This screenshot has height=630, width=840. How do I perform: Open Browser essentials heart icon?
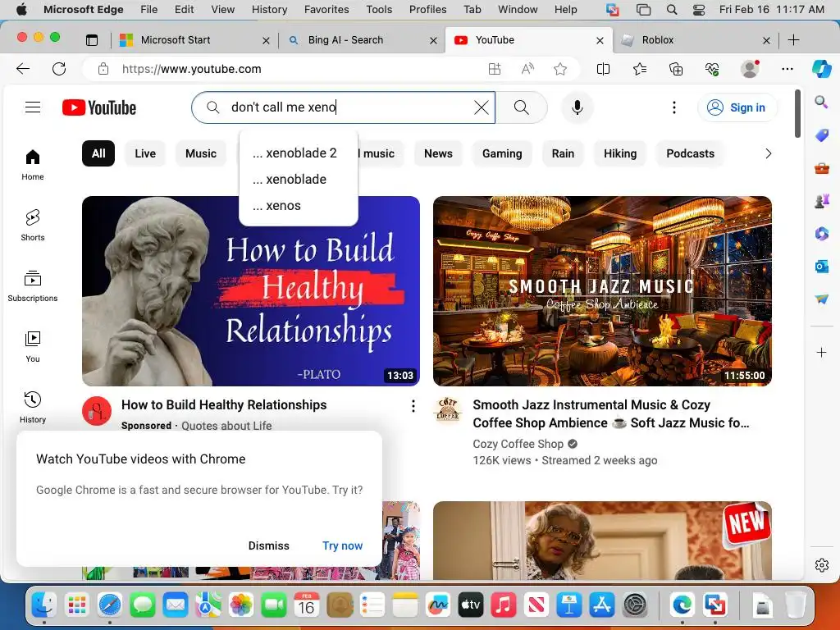712,69
